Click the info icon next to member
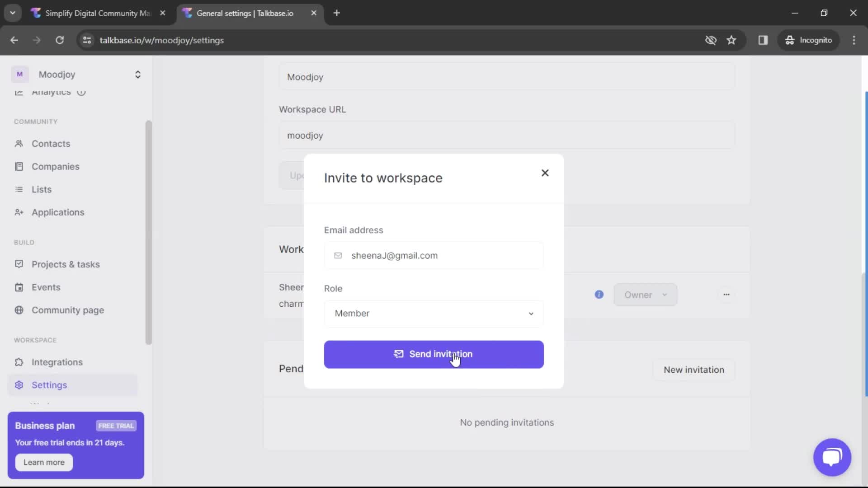The height and width of the screenshot is (488, 868). pyautogui.click(x=599, y=294)
